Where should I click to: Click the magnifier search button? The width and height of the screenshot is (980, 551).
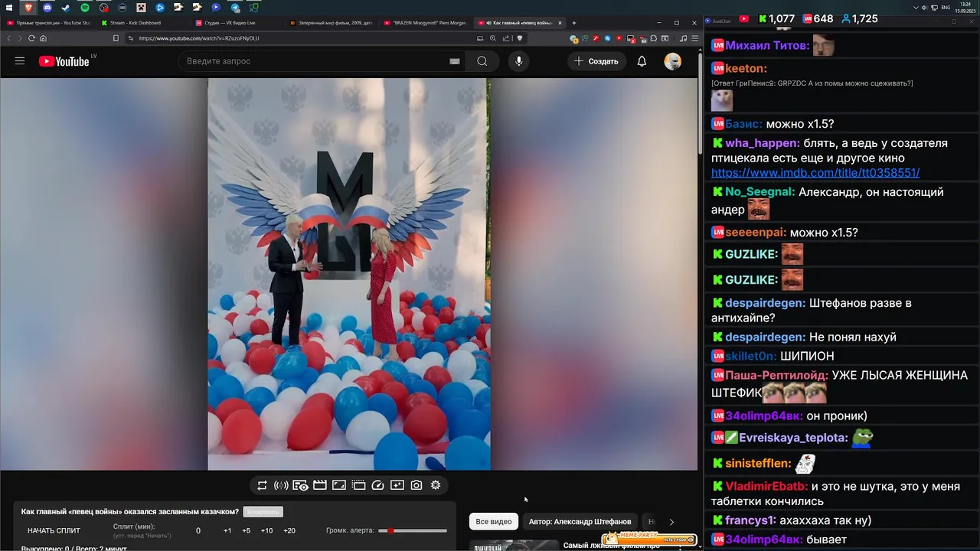[482, 61]
